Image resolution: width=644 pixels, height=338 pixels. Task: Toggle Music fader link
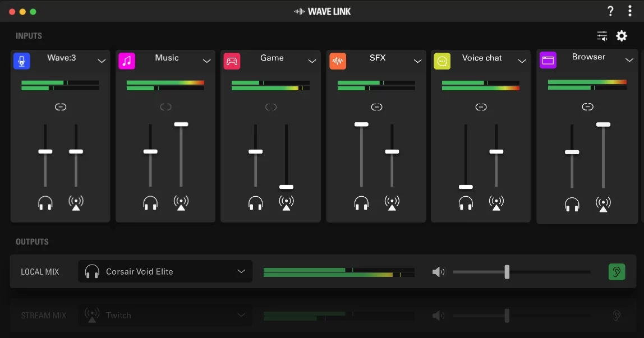[165, 107]
